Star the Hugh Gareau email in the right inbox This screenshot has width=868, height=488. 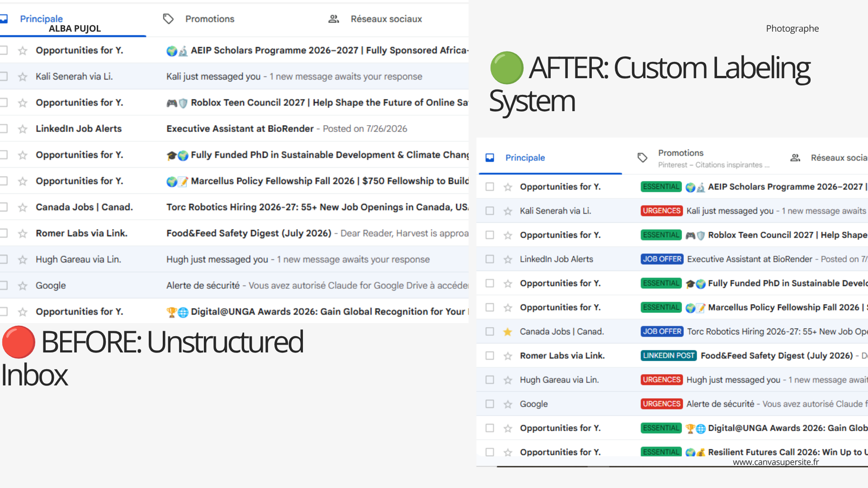pos(508,380)
